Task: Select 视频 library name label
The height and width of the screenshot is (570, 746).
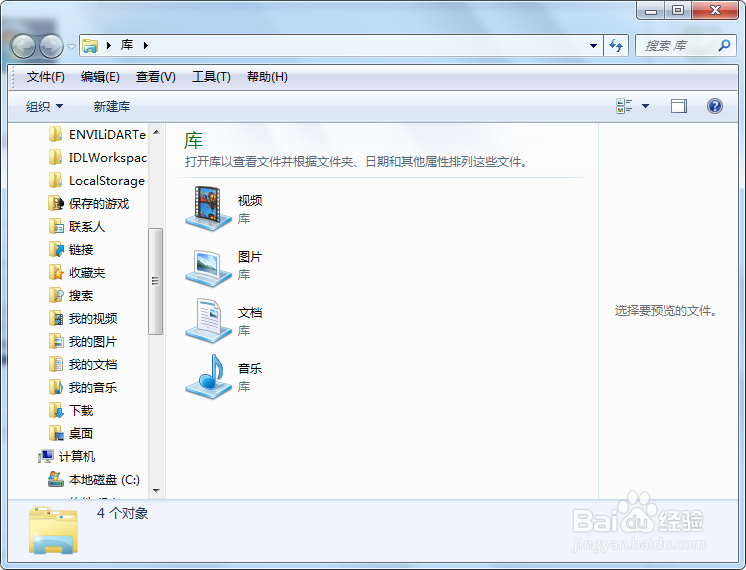Action: click(x=250, y=200)
